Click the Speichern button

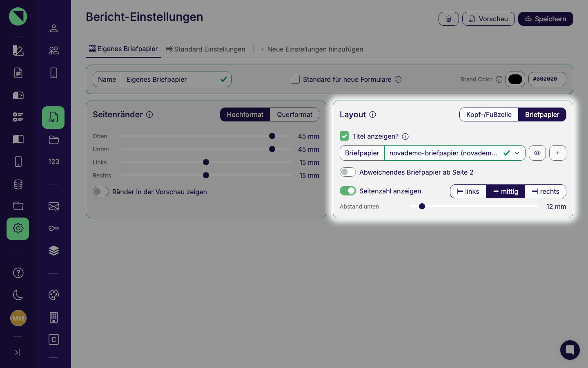(x=546, y=19)
